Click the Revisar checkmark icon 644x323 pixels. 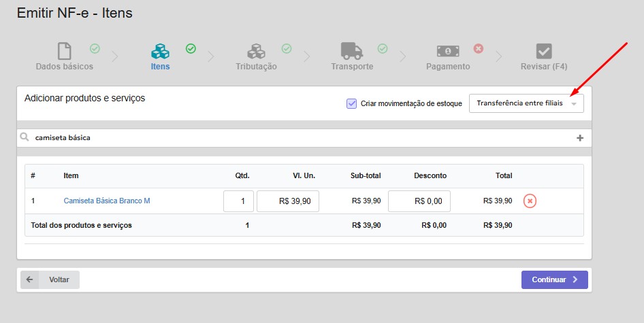pos(543,51)
